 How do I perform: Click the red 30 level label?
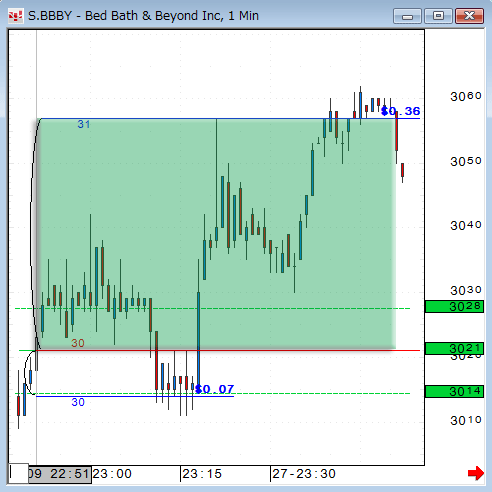point(78,343)
